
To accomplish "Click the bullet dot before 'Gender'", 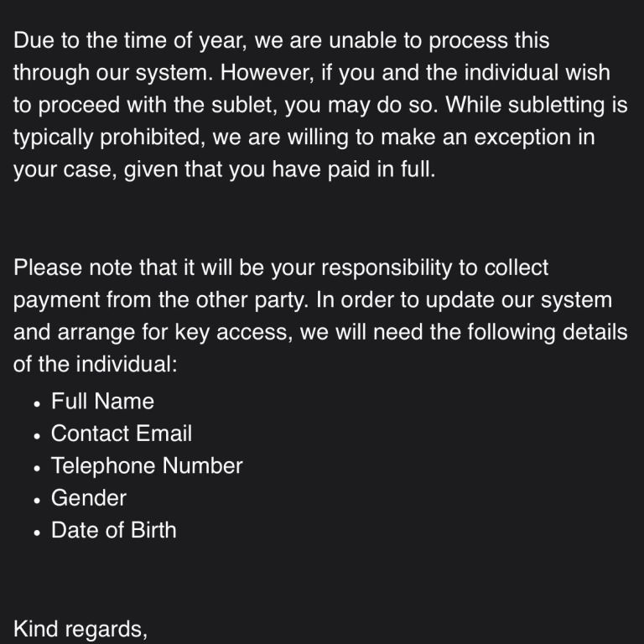I will pyautogui.click(x=38, y=501).
